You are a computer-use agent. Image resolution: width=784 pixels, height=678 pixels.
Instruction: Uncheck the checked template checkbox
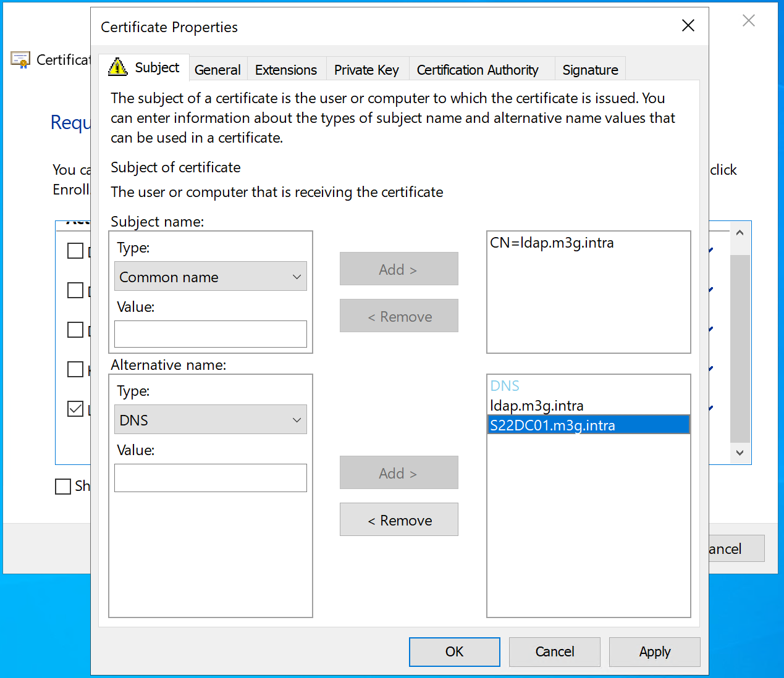tap(75, 409)
